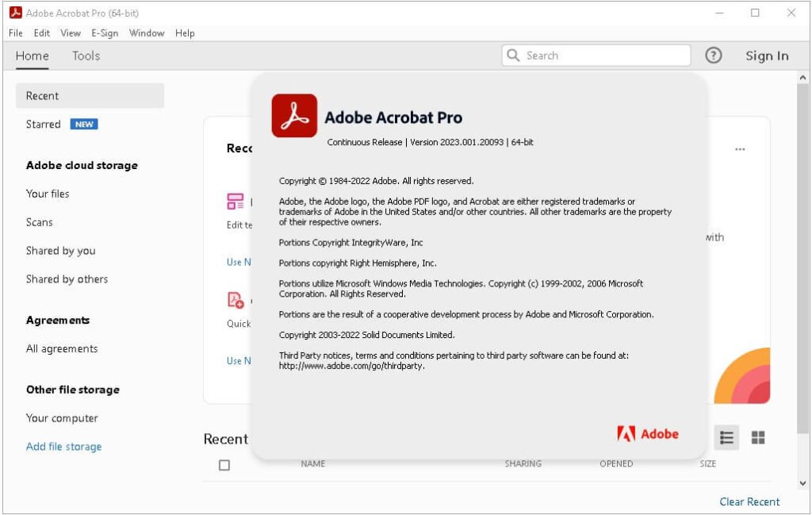Open Shared by others
The width and height of the screenshot is (812, 515).
coord(67,279)
